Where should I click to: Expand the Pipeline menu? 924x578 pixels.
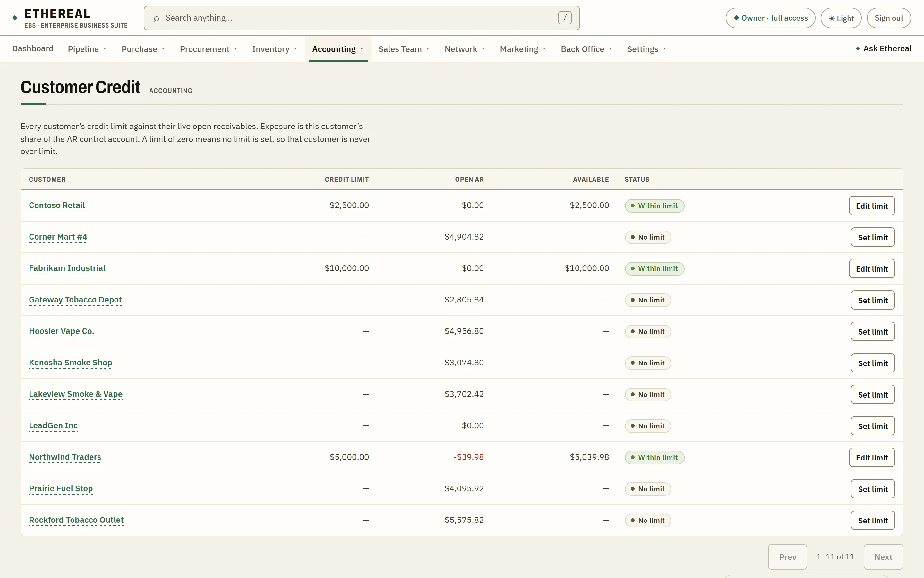point(87,49)
